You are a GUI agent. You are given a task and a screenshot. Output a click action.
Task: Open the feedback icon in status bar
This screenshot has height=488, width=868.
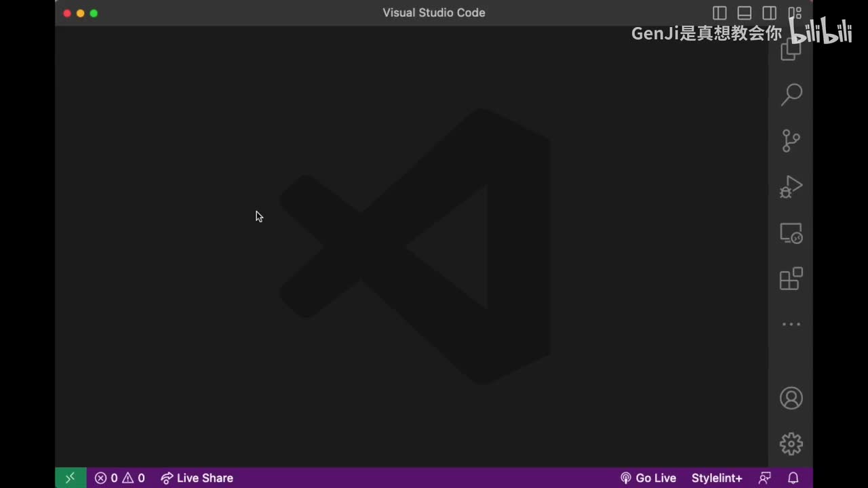(x=765, y=478)
